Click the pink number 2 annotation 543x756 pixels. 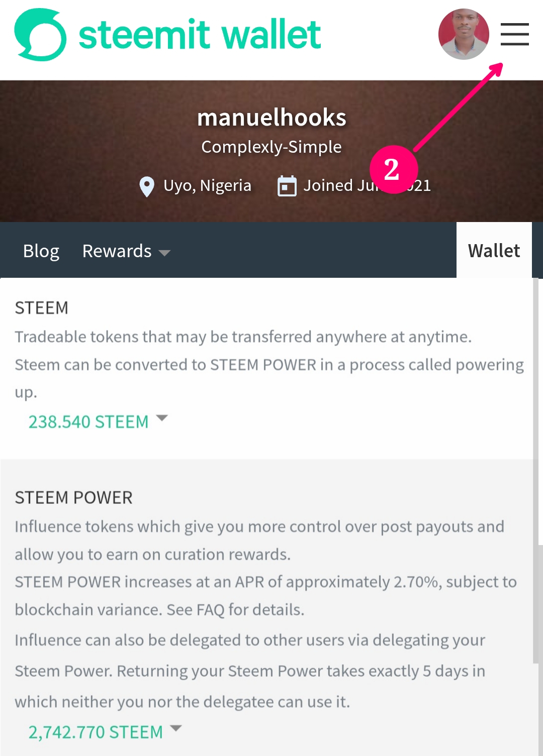coord(393,169)
